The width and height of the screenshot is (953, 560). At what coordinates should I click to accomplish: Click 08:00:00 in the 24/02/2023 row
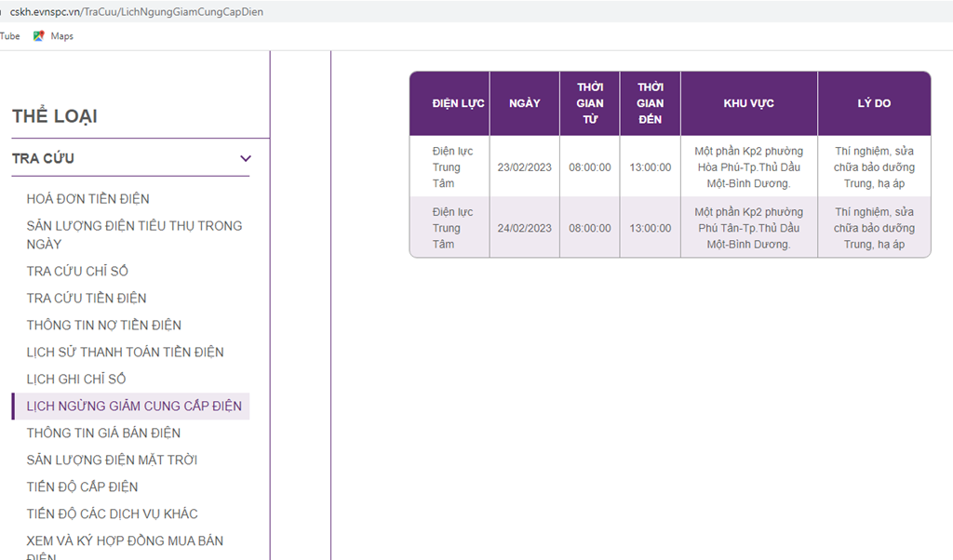(589, 229)
